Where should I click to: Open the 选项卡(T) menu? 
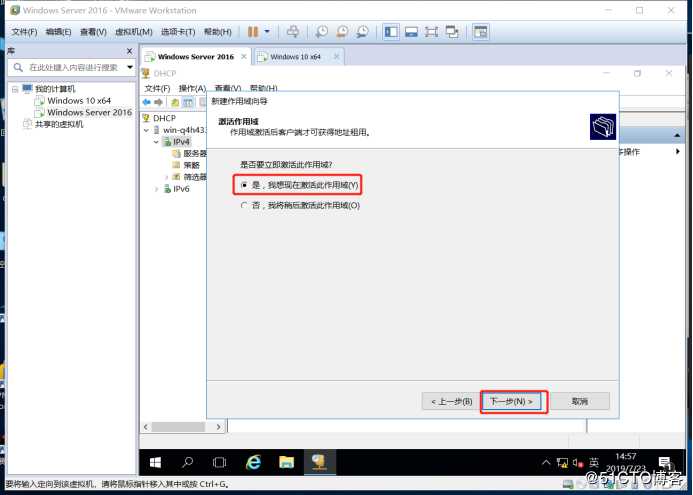[178, 32]
